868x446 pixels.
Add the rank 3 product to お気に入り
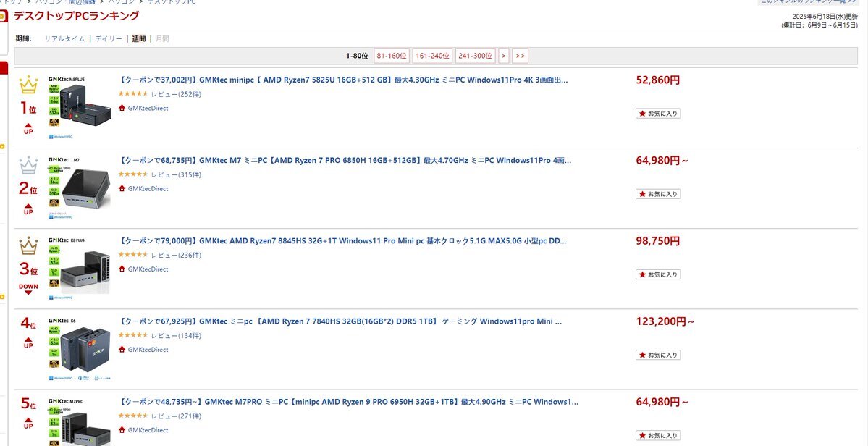(x=658, y=274)
